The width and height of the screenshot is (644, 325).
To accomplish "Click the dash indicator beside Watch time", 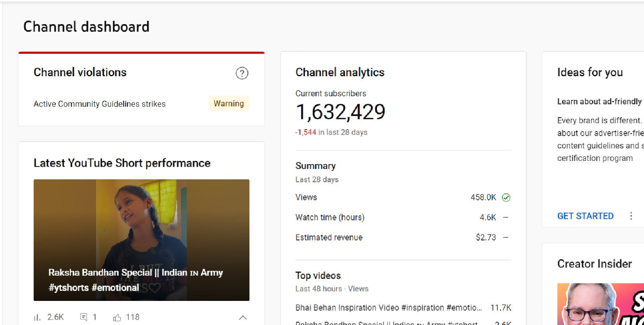I will coord(506,217).
